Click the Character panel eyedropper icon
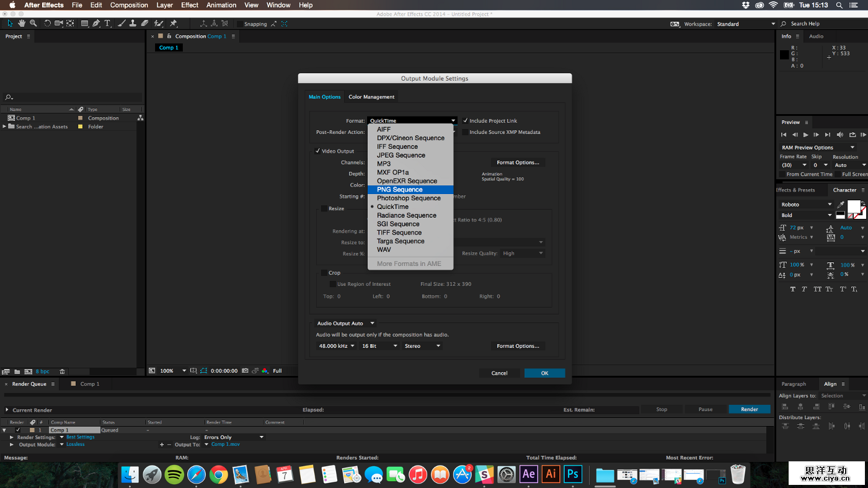The width and height of the screenshot is (868, 488). click(841, 205)
